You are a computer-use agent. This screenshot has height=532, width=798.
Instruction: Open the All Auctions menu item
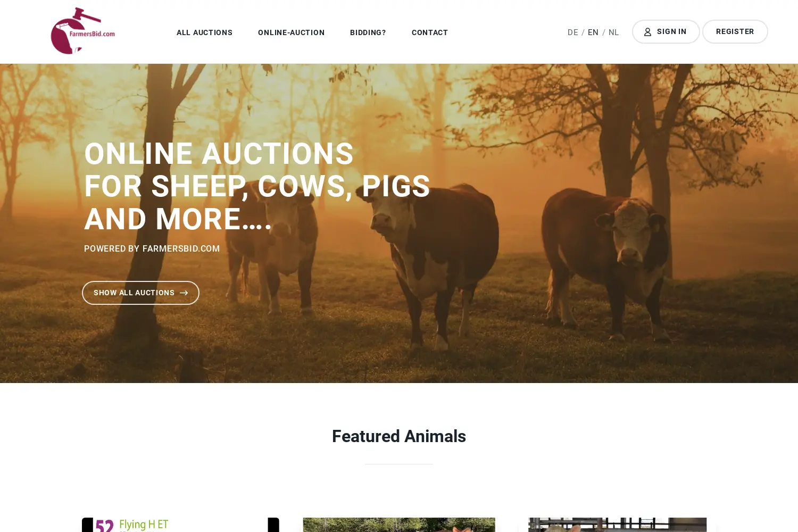click(x=204, y=32)
